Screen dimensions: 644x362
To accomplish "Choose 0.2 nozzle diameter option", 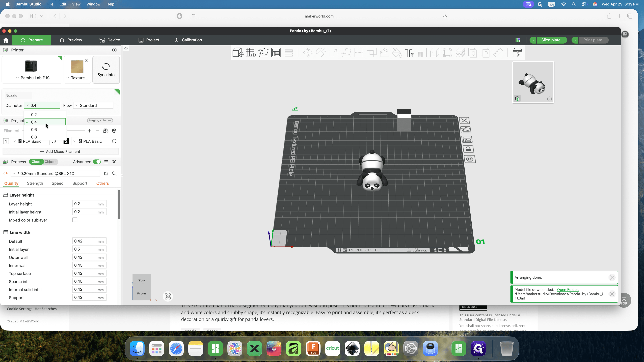I will tap(45, 115).
